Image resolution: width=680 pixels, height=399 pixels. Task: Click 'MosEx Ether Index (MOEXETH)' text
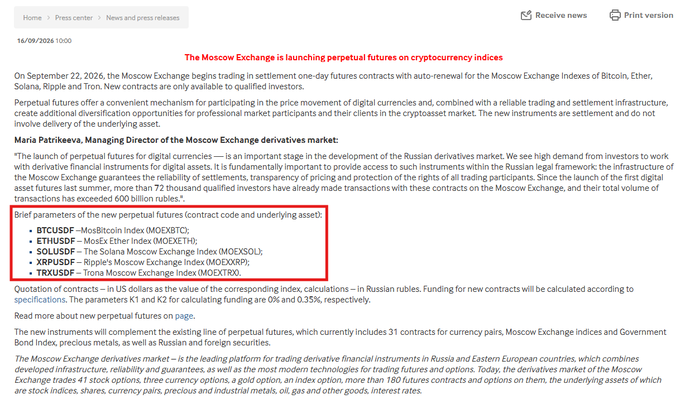[140, 241]
